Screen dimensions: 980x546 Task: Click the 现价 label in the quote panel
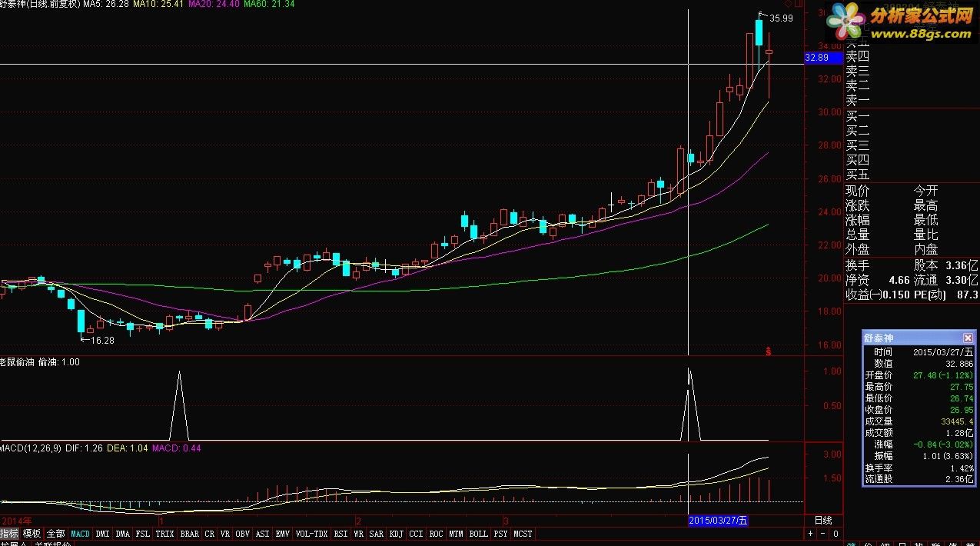coord(858,191)
